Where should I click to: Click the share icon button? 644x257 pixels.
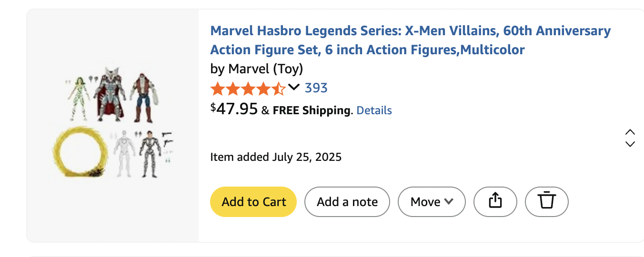tap(495, 202)
